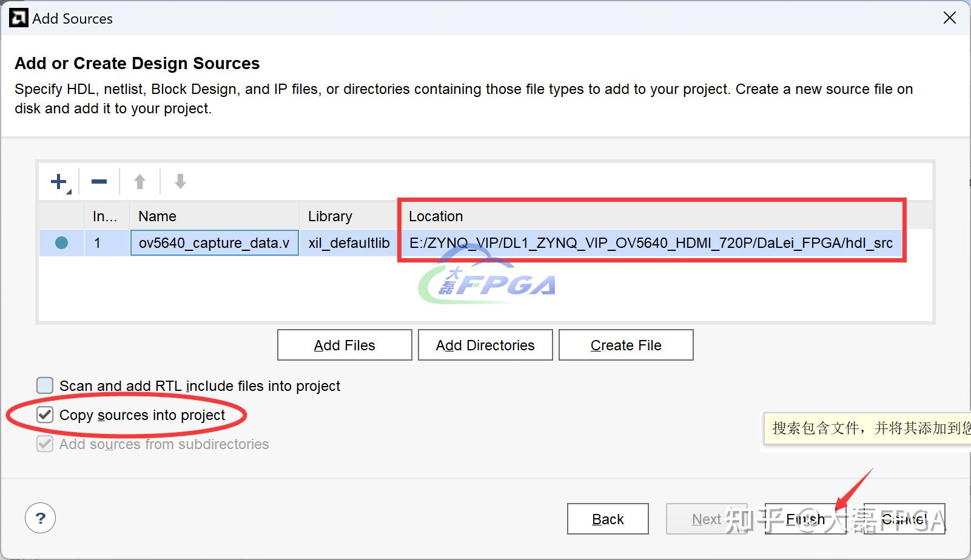Screen dimensions: 971x560
Task: Select the green status dot on row 1
Action: coord(61,242)
